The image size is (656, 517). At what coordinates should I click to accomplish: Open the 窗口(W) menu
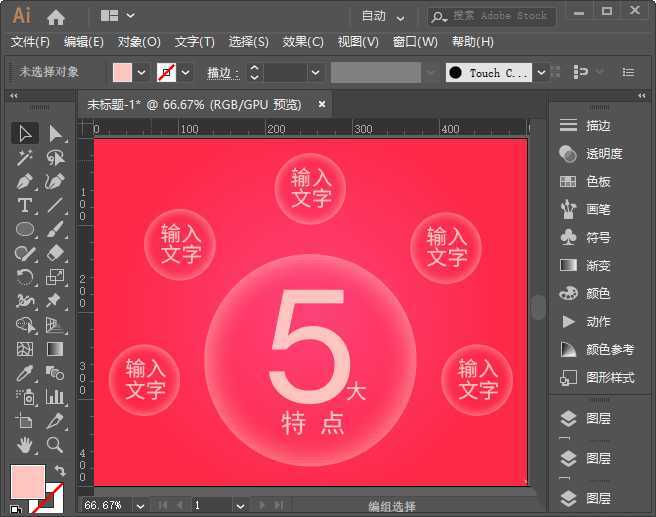tap(415, 42)
